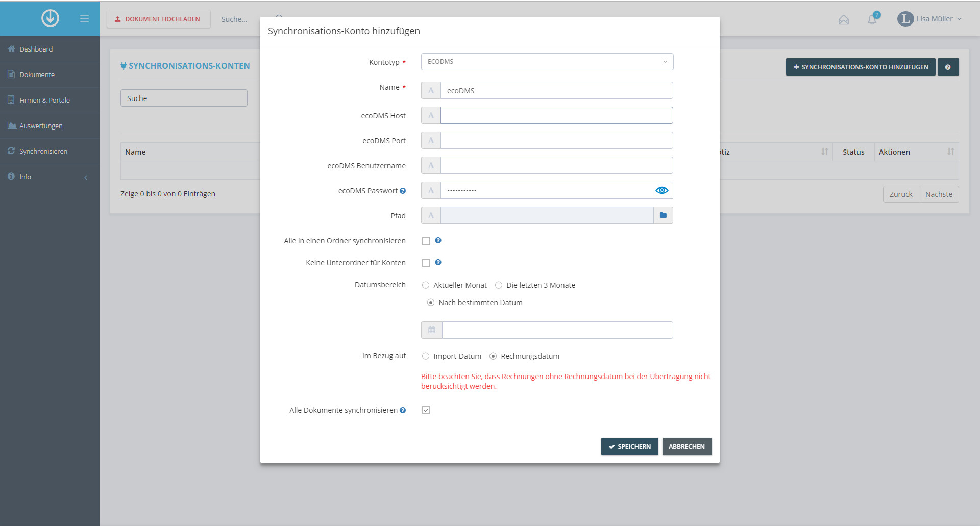Uncheck Alle Dokumente synchronisieren

pyautogui.click(x=426, y=410)
